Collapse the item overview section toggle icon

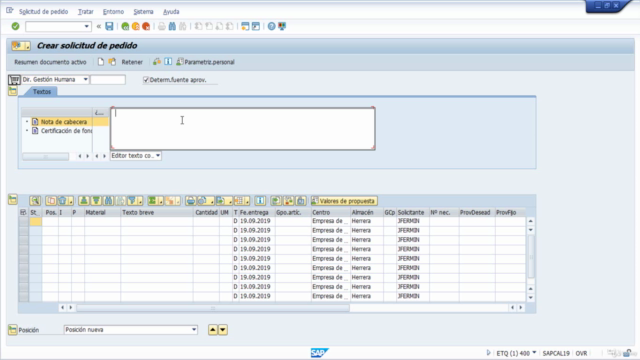13,199
